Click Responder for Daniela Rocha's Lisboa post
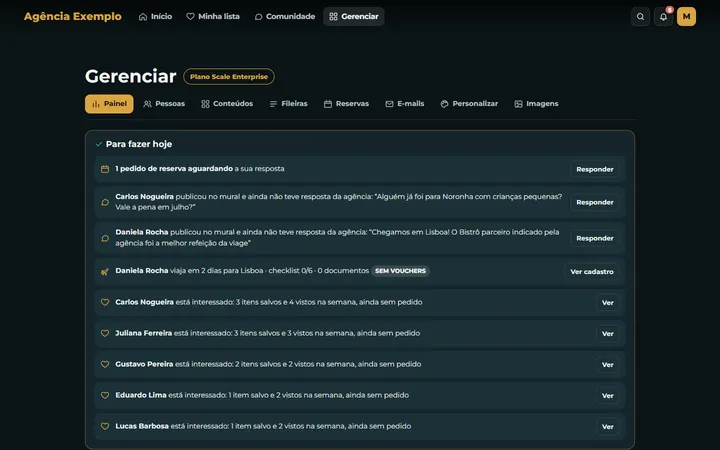720x450 pixels. pyautogui.click(x=595, y=238)
